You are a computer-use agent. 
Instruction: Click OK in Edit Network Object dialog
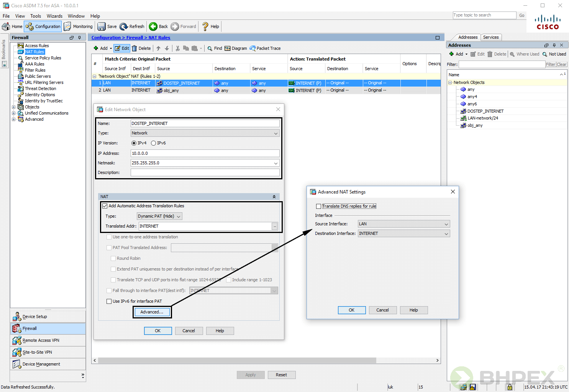coord(158,331)
